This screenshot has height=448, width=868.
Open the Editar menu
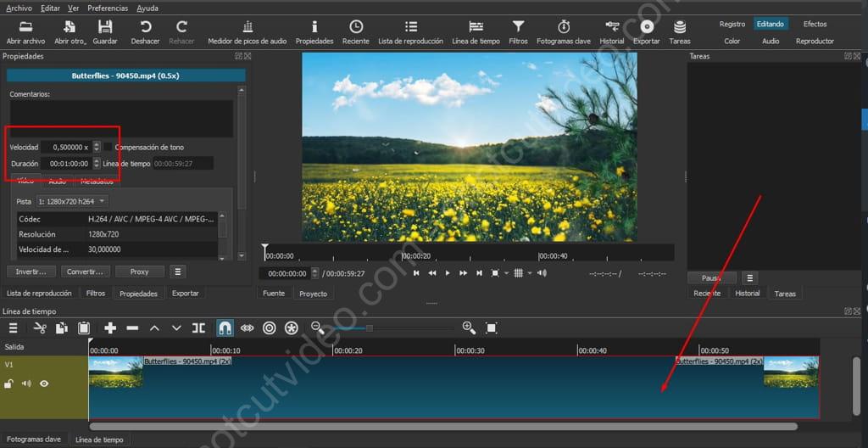click(x=50, y=8)
